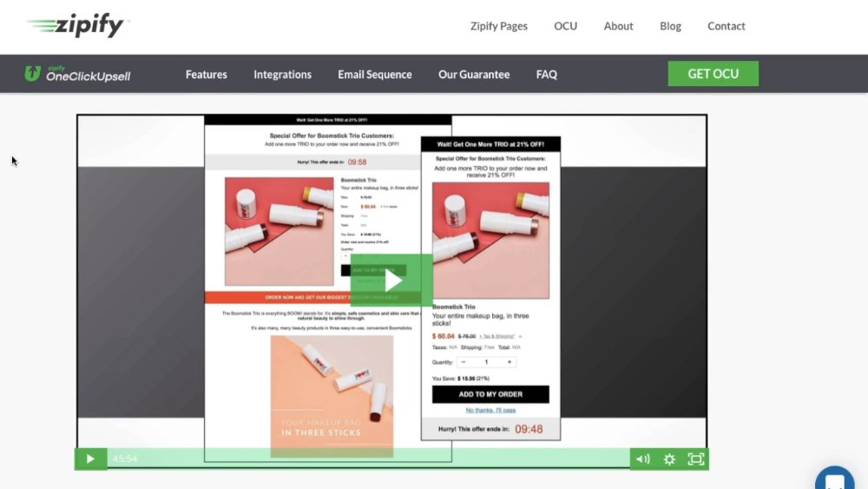Click the 'Wait! Get One More TRIO at 21% OFF!' mobile banner
Screen dimensions: 868x489
pos(490,144)
